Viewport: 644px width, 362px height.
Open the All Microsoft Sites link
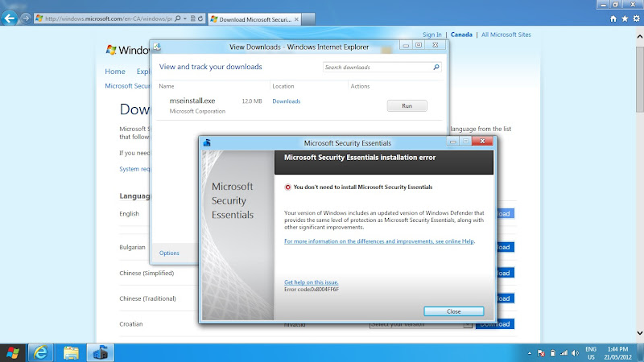pyautogui.click(x=506, y=35)
